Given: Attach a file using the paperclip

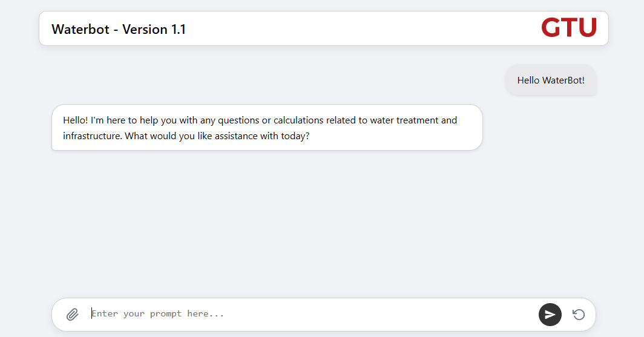Looking at the screenshot, I should coord(73,315).
